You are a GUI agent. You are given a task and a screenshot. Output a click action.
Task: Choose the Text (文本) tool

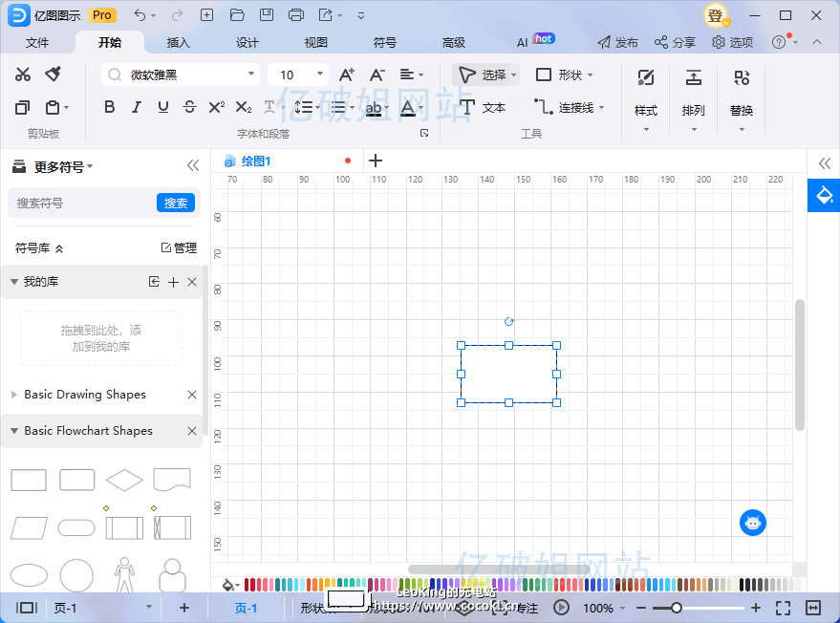click(x=483, y=108)
